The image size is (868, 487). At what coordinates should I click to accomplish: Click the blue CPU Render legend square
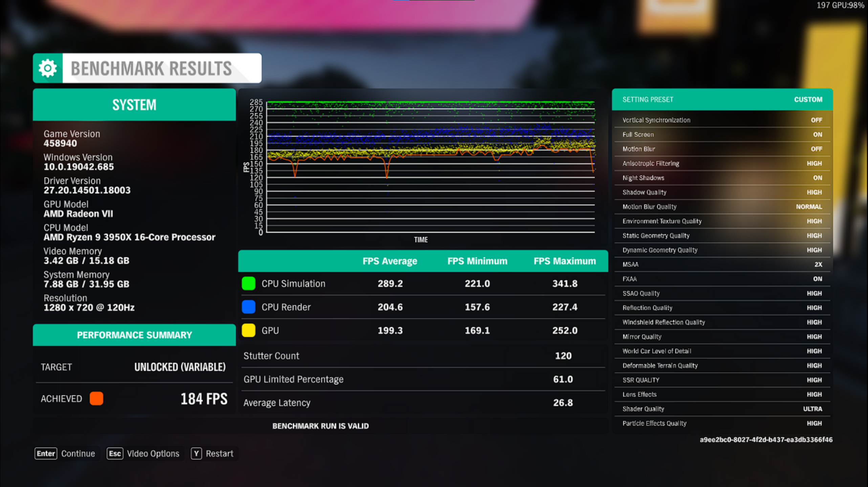pos(248,307)
